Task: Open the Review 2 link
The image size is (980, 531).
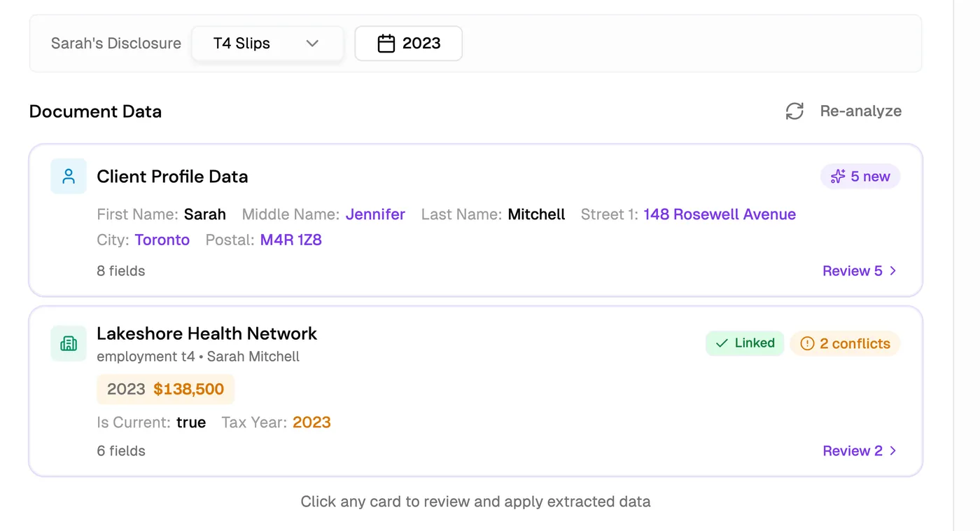Action: point(860,451)
